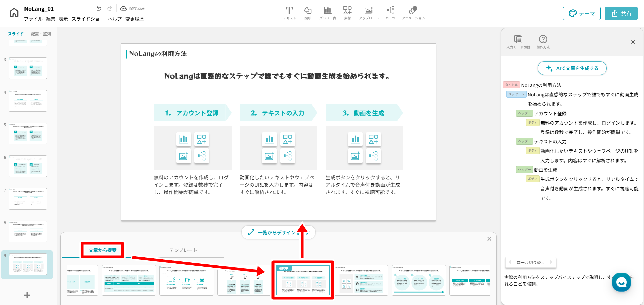Select the 1. アカウント登録 step header

[x=192, y=113]
